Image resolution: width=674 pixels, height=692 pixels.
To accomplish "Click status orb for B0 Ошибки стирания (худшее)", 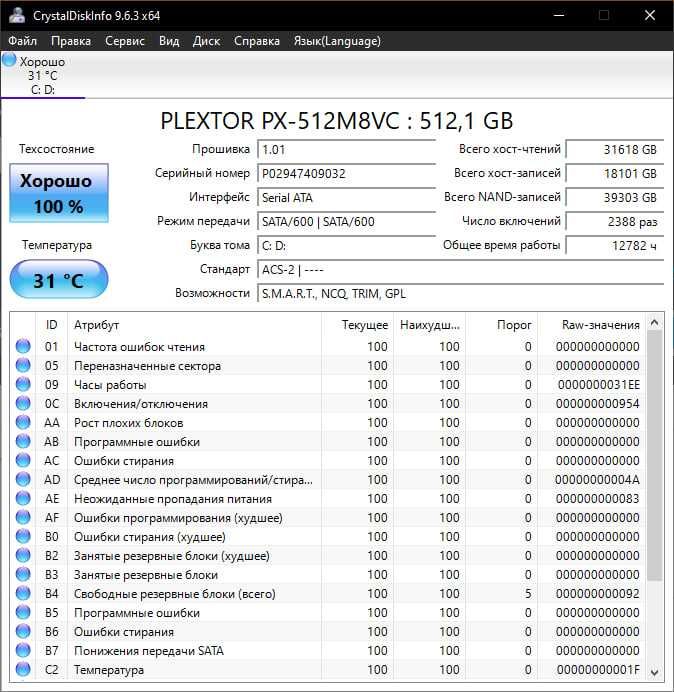I will click(23, 536).
